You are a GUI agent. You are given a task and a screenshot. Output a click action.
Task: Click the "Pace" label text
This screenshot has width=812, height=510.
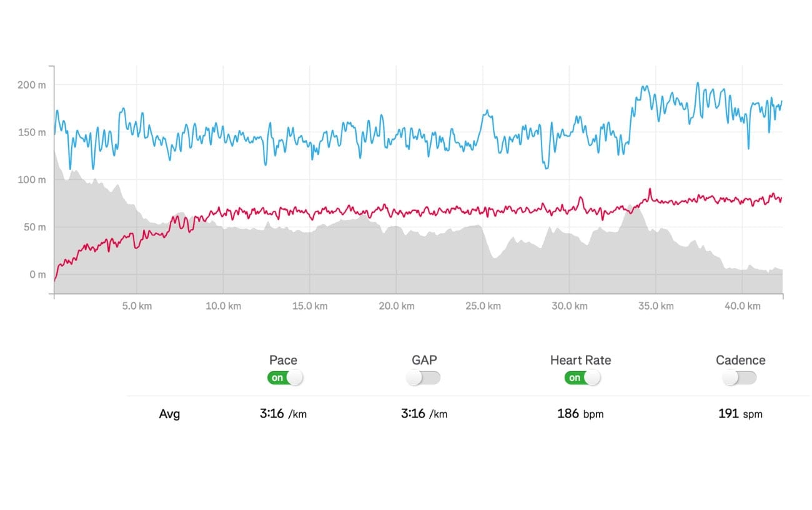pos(283,360)
